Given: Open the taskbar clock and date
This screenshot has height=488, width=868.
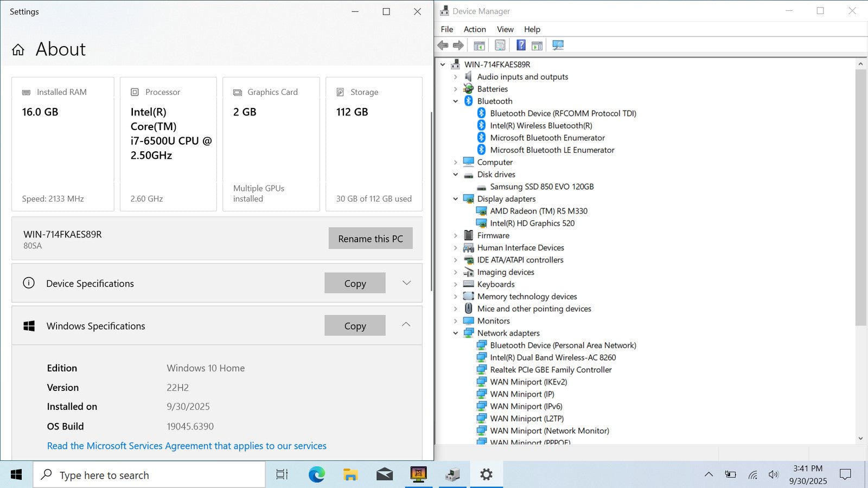Looking at the screenshot, I should [808, 475].
